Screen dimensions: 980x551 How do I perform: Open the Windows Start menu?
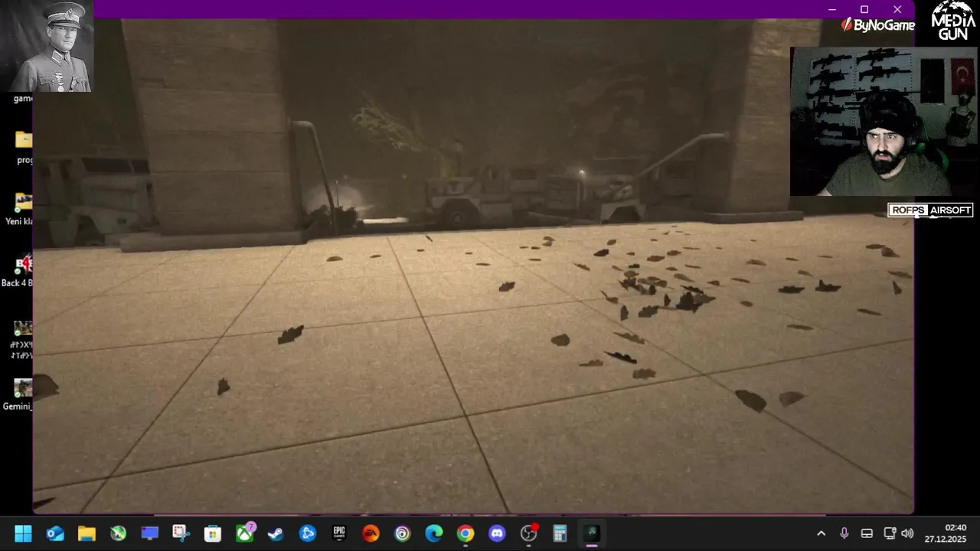[23, 533]
